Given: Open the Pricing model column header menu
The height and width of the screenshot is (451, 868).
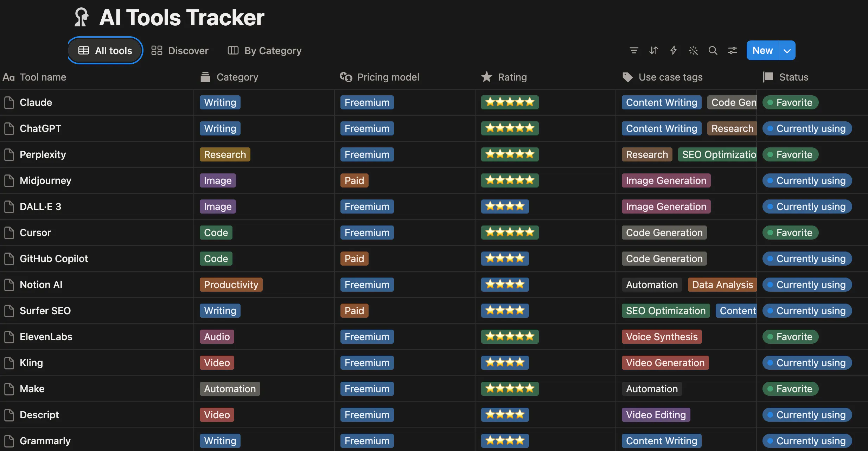Looking at the screenshot, I should click(x=379, y=77).
